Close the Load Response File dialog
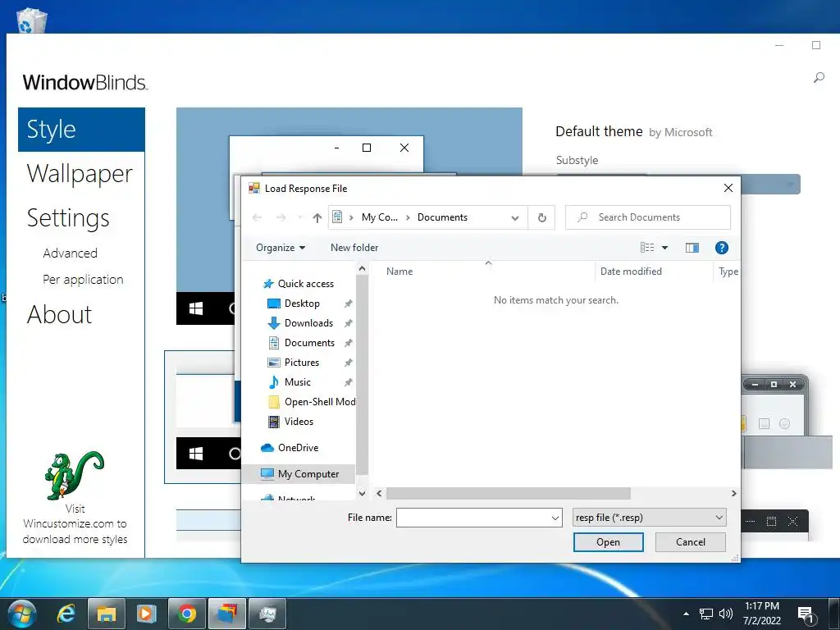This screenshot has height=630, width=840. click(728, 188)
